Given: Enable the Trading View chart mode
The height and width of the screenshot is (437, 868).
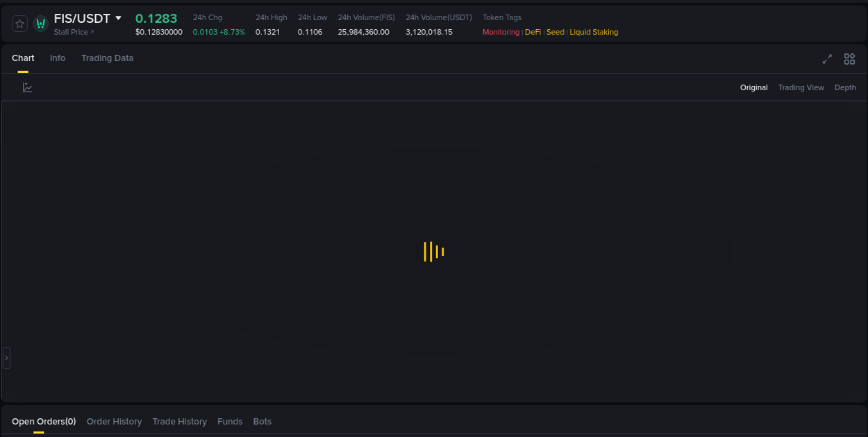Looking at the screenshot, I should (x=801, y=87).
